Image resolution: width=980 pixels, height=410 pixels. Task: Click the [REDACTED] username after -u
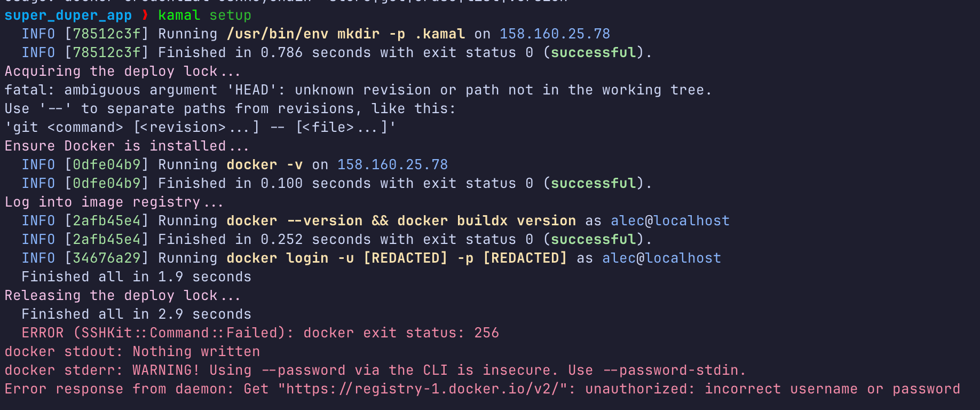(405, 258)
